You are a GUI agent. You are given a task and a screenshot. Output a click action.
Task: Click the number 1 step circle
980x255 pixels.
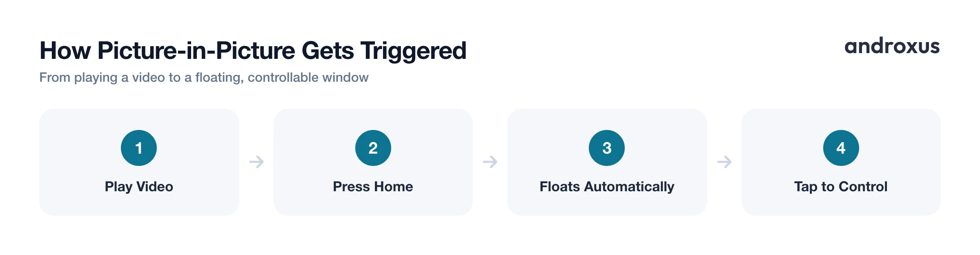click(x=139, y=148)
